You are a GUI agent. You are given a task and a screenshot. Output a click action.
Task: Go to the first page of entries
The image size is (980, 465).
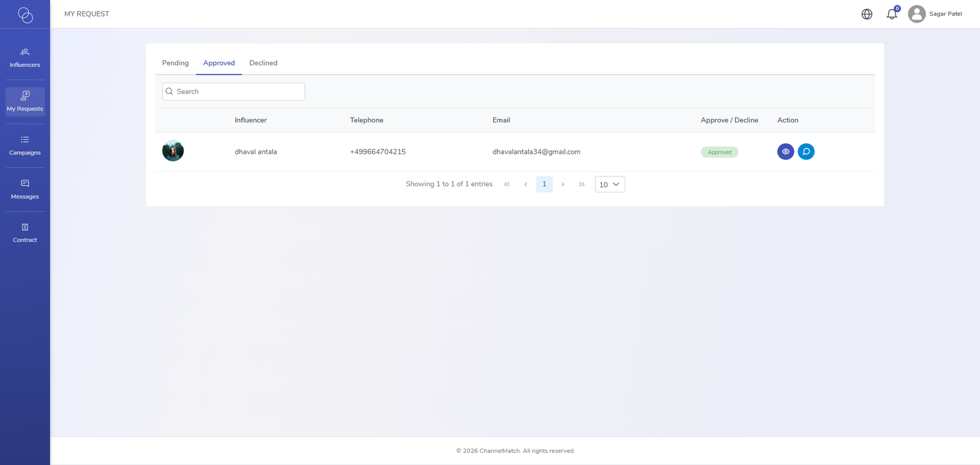507,184
